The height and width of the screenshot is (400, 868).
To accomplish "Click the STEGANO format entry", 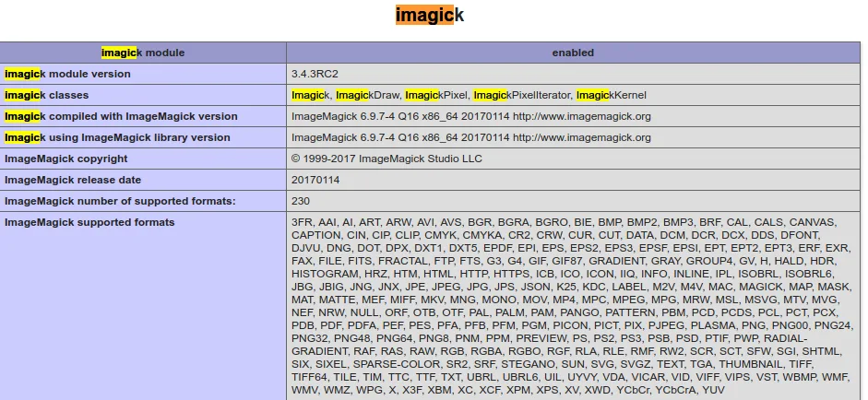I will click(529, 364).
